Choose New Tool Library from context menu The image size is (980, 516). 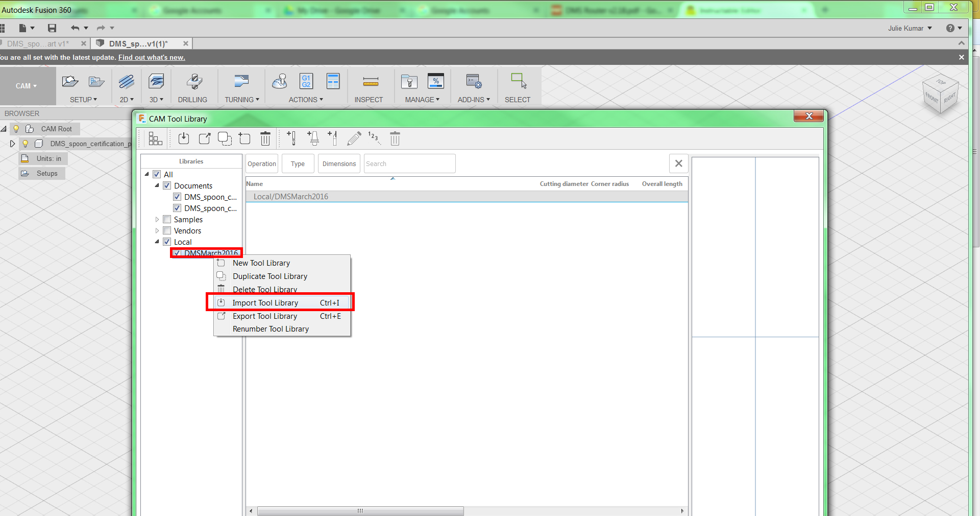click(x=282, y=263)
